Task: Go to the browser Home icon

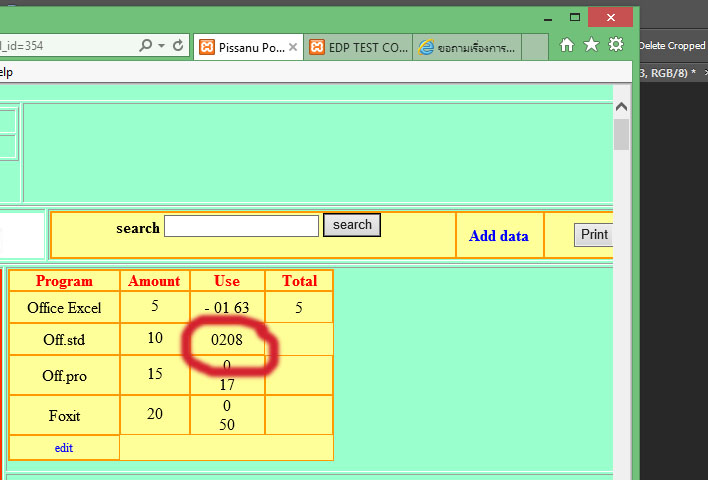Action: click(567, 45)
